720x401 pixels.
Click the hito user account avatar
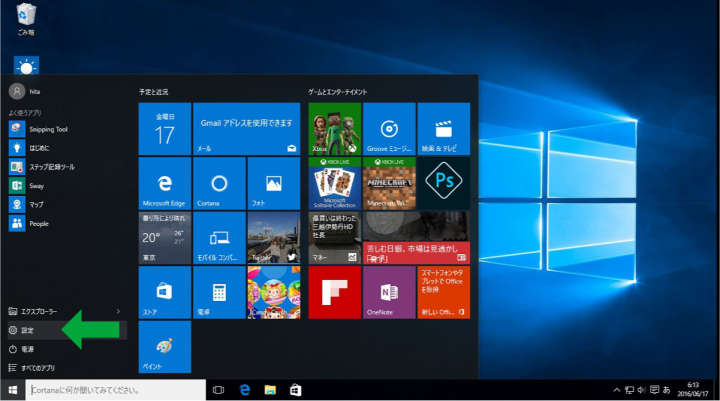click(17, 91)
